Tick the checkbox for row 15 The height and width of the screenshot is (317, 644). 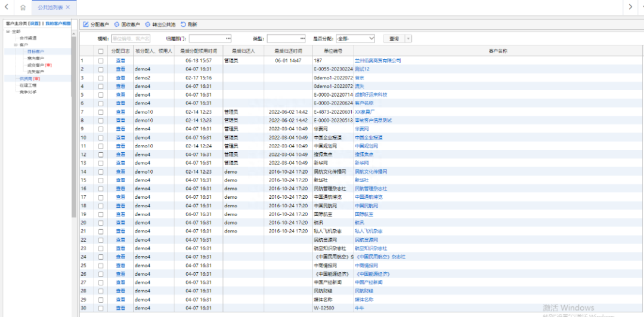[101, 180]
